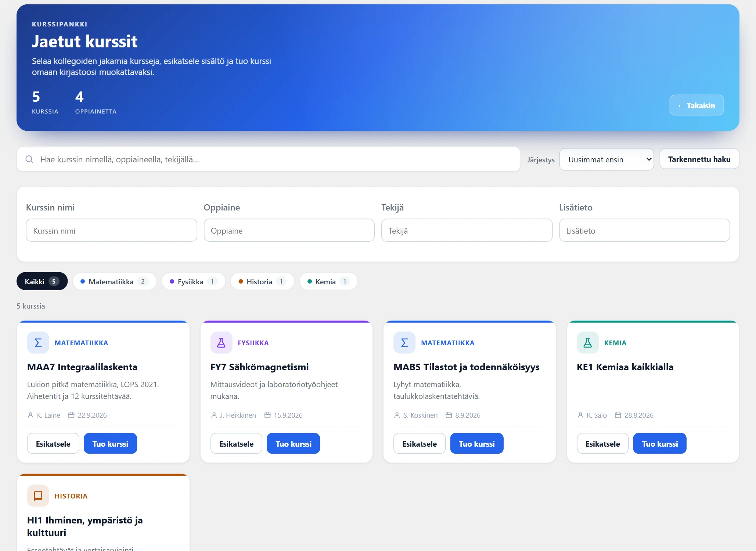Click the author icon next to R. Salo
This screenshot has width=756, height=551.
click(x=580, y=415)
